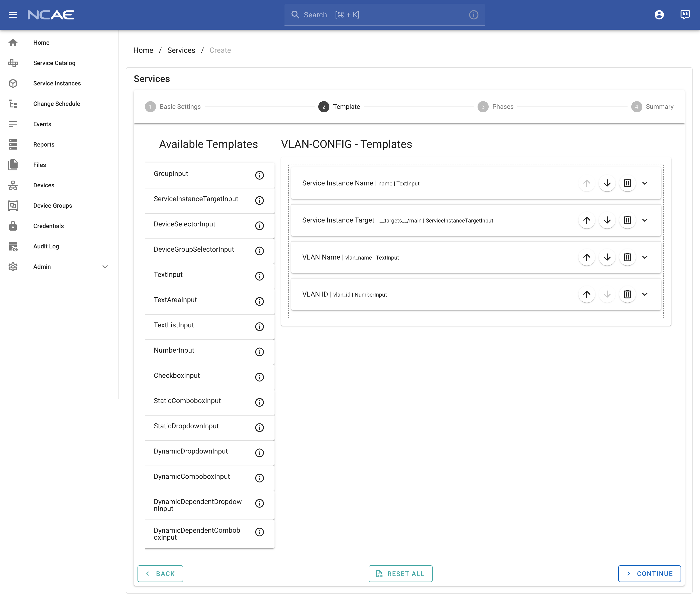Viewport: 700px width, 601px height.
Task: Focus the Search input field
Action: [x=384, y=15]
